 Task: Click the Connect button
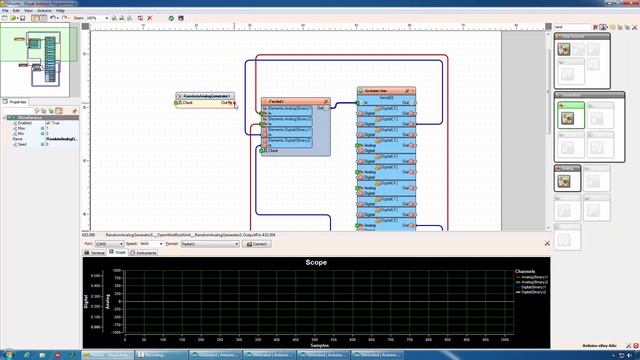(x=256, y=244)
